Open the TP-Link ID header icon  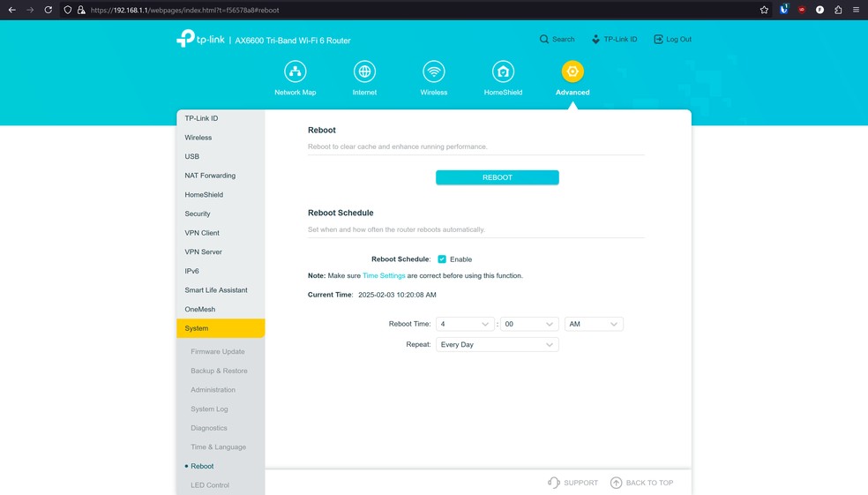point(596,40)
